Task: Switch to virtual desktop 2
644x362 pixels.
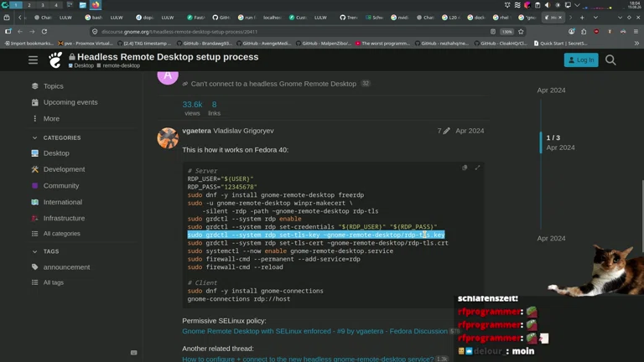Action: point(29,5)
